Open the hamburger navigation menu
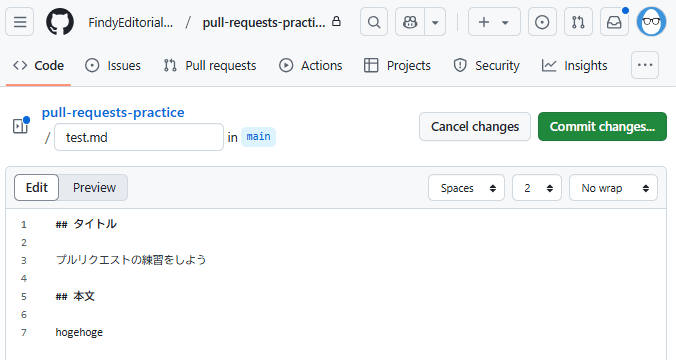Viewport: 676px width, 360px height. pyautogui.click(x=20, y=22)
